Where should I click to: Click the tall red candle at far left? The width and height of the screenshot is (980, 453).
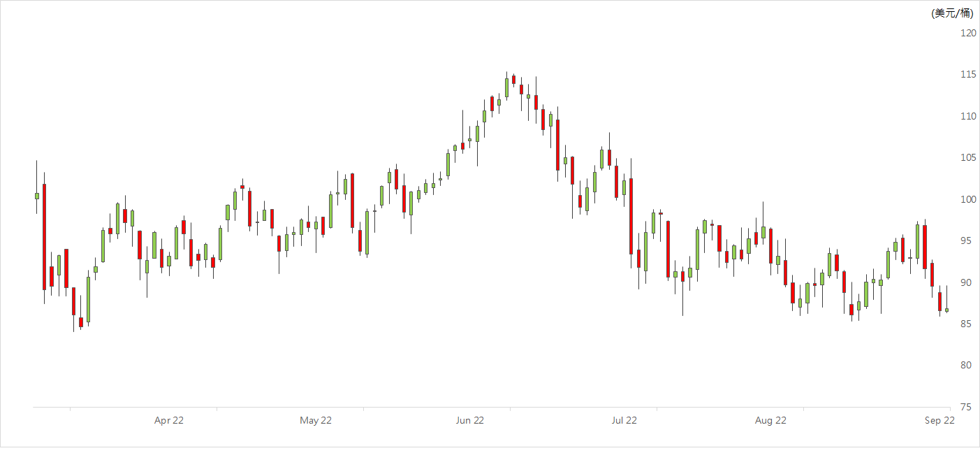[44, 236]
